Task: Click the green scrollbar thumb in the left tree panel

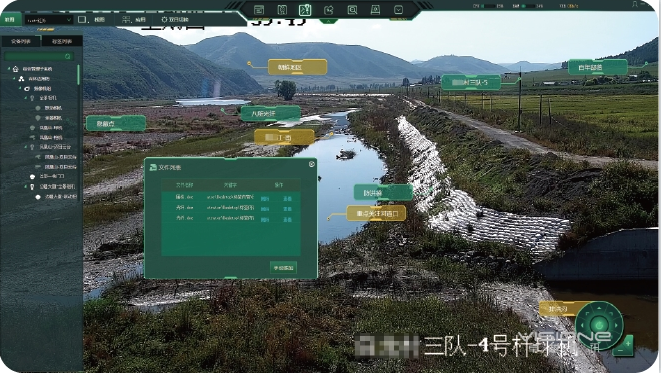Action: 78,75
